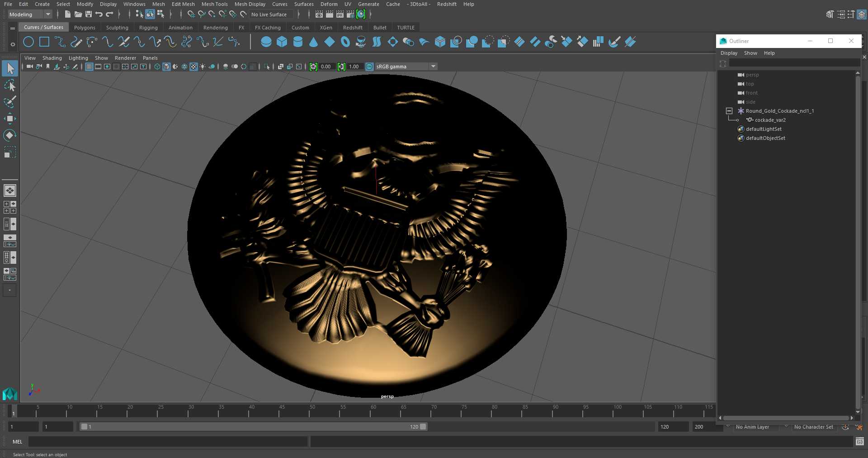Create a NURBS Plane primitive
This screenshot has height=458, width=868.
coord(330,42)
